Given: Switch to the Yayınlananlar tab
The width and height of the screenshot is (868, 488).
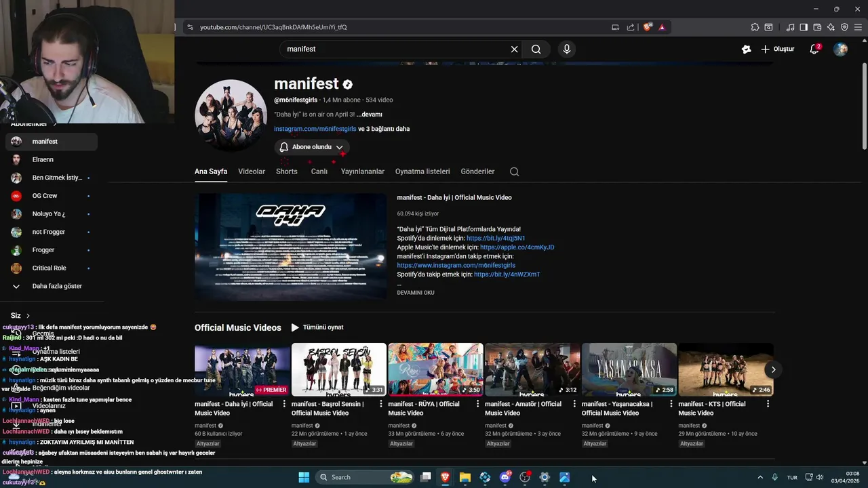Looking at the screenshot, I should (x=363, y=171).
